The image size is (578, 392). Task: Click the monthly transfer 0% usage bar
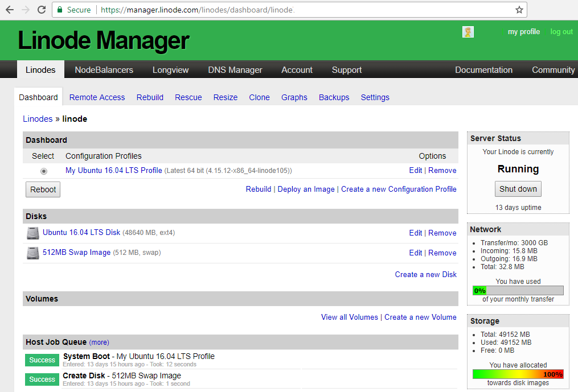pyautogui.click(x=518, y=291)
